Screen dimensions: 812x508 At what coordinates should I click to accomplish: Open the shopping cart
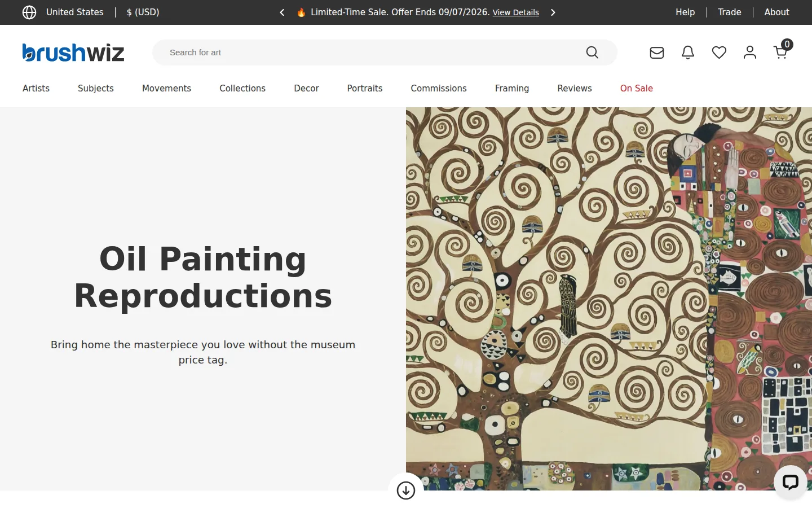click(782, 51)
